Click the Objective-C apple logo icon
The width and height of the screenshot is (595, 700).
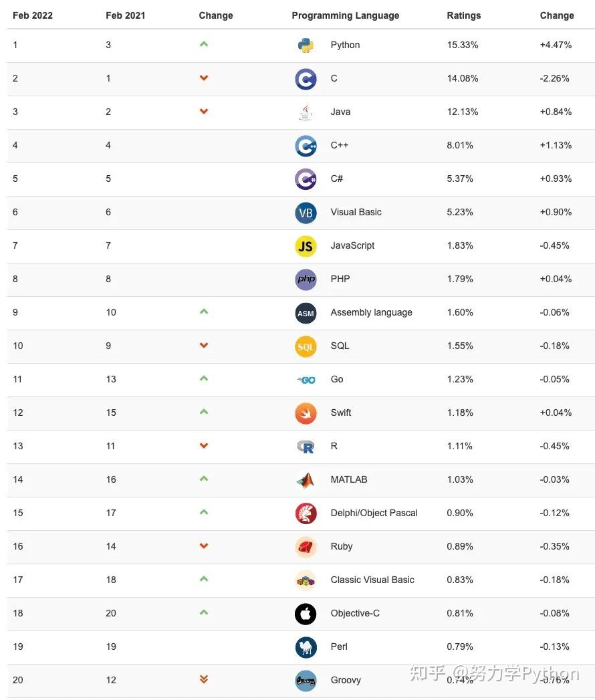point(306,614)
